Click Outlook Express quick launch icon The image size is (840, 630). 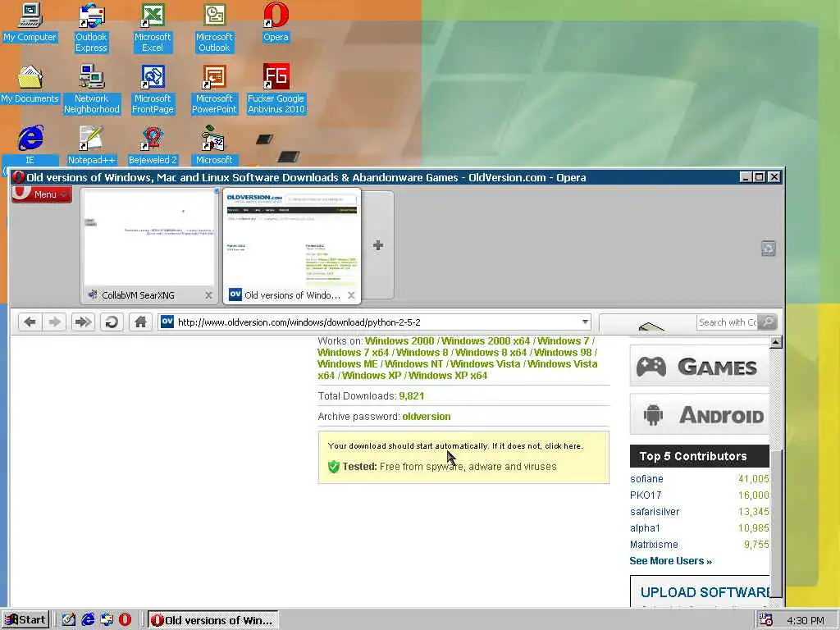coord(107,620)
